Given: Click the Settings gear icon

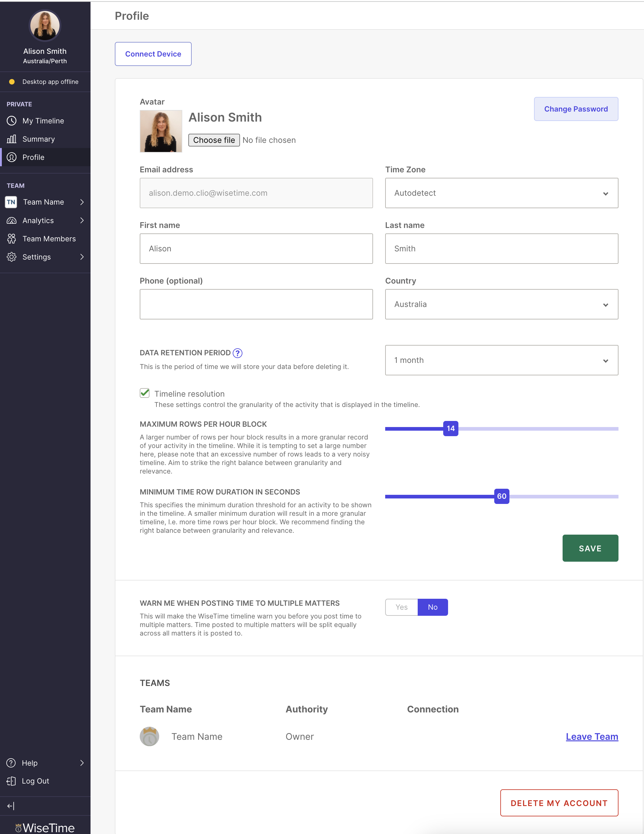Looking at the screenshot, I should 12,257.
